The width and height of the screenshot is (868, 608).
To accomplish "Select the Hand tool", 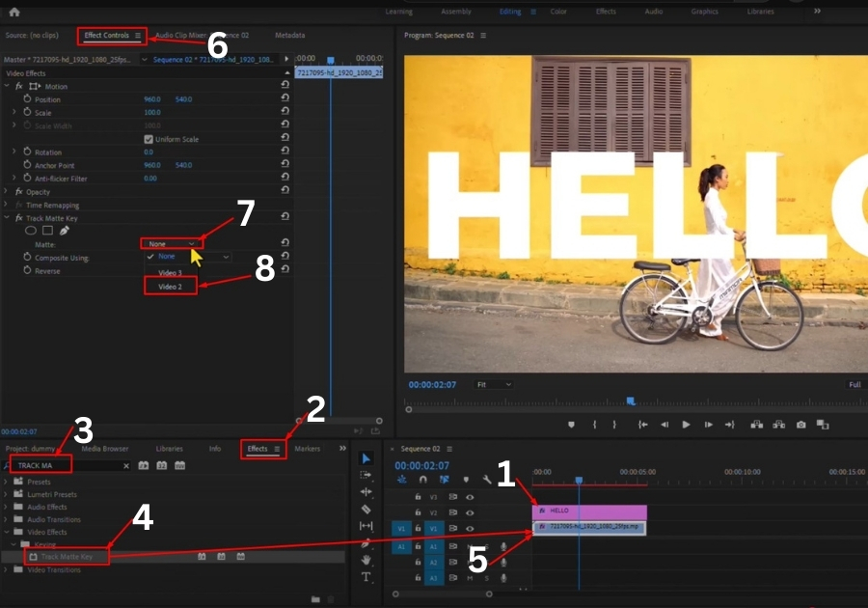I will coord(366,560).
